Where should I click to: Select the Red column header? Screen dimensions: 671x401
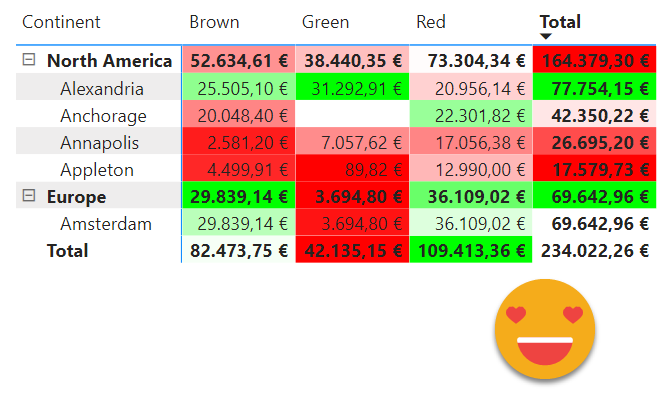pos(431,22)
